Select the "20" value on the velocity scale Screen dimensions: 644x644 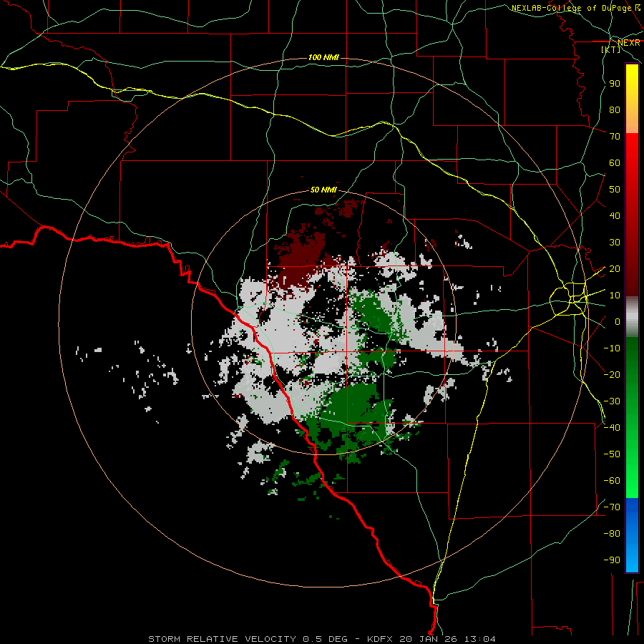(x=615, y=269)
